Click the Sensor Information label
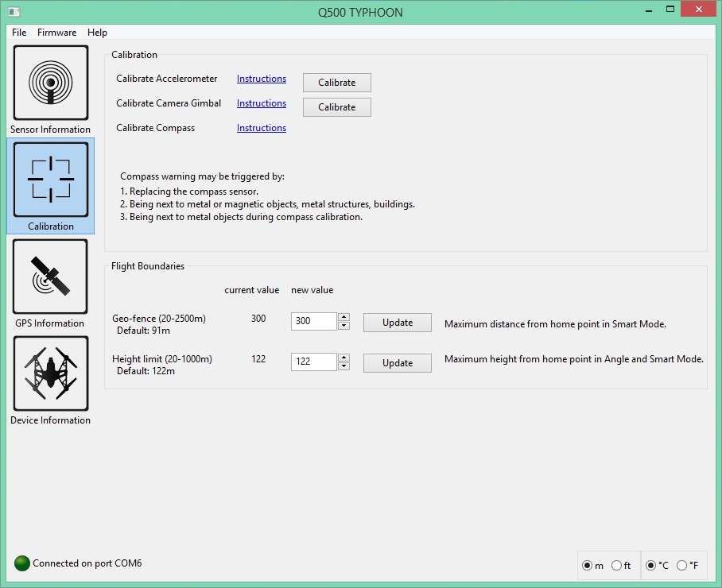722x588 pixels. tap(51, 130)
